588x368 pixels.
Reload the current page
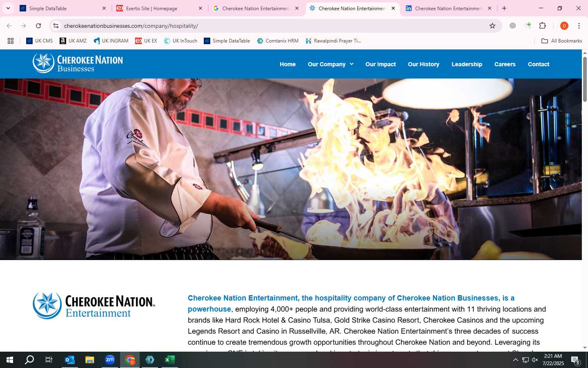pyautogui.click(x=38, y=26)
